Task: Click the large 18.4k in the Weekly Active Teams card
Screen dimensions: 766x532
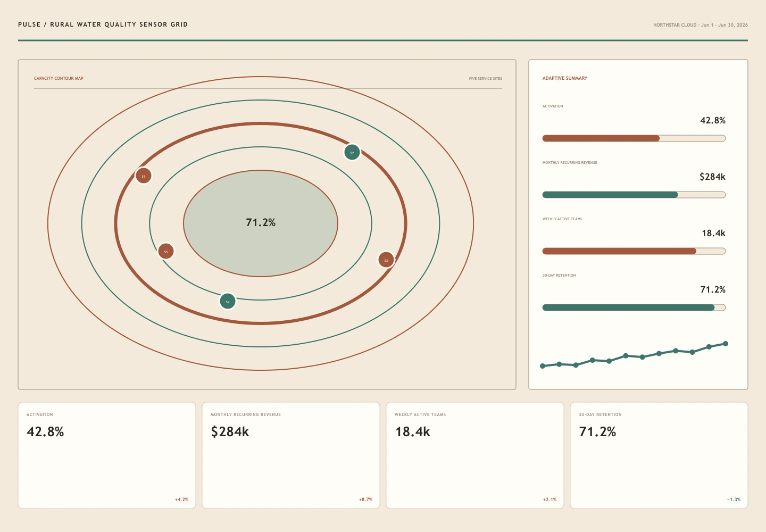Action: pyautogui.click(x=412, y=432)
